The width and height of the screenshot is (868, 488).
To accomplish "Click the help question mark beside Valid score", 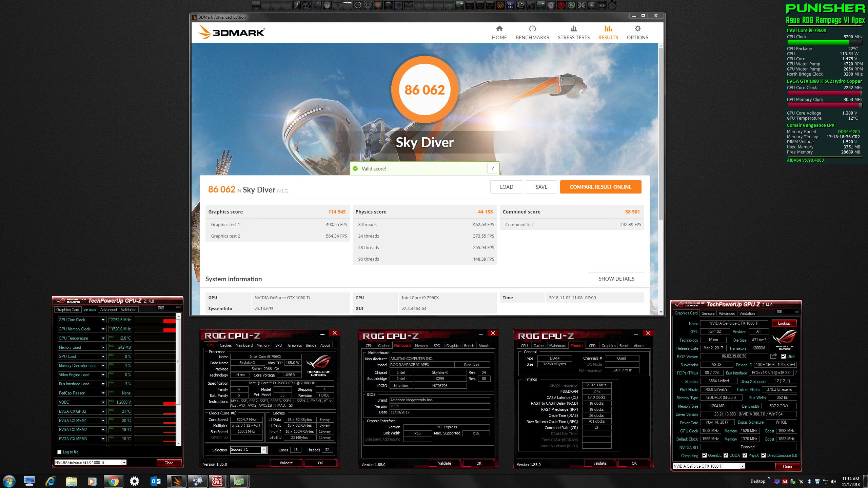I will point(493,168).
